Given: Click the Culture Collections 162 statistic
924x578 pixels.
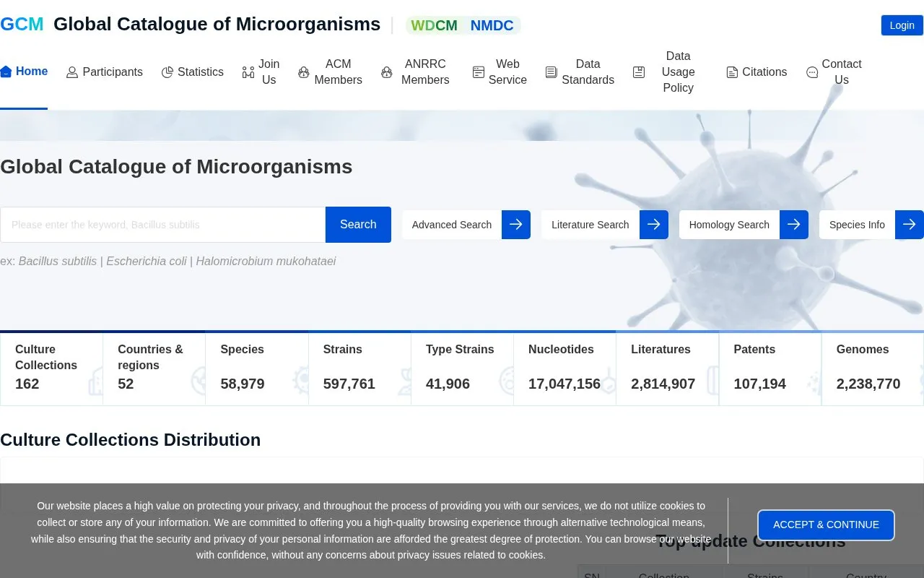Looking at the screenshot, I should click(x=51, y=368).
